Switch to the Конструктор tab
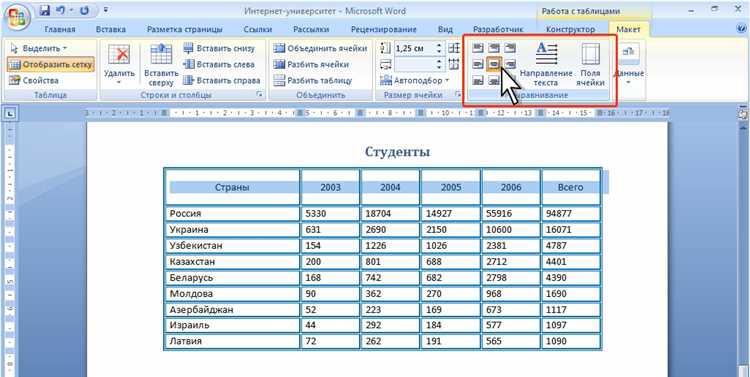This screenshot has height=377, width=750. (570, 29)
